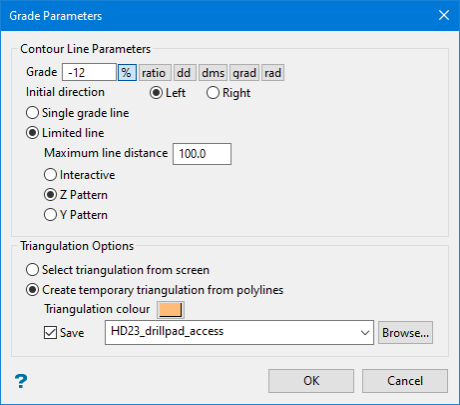Viewport: 460px width, 405px height.
Task: Set grade unit to dms
Action: pyautogui.click(x=213, y=73)
